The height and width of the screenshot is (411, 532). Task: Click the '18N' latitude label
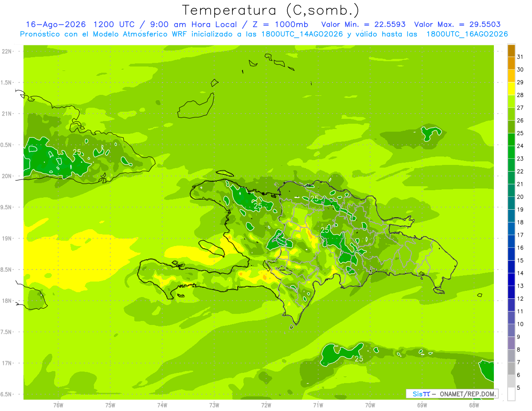pos(6,301)
